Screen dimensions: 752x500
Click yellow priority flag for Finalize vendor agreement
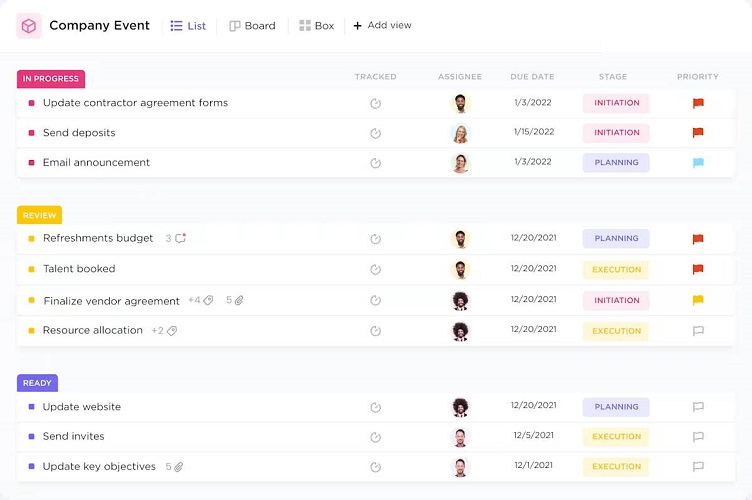[698, 300]
